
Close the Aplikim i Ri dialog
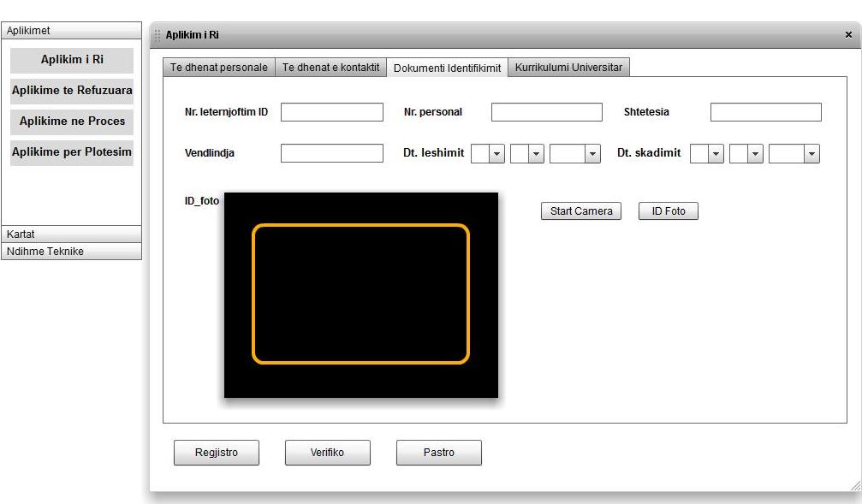click(847, 35)
